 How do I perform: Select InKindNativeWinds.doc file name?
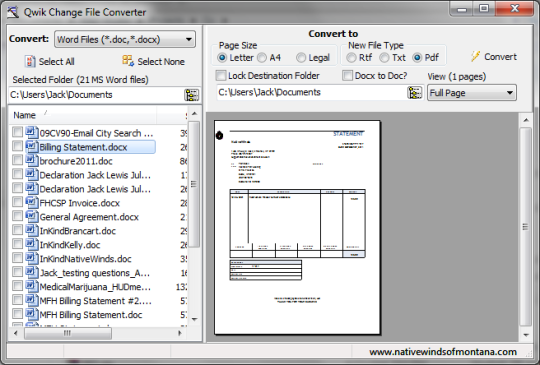tap(86, 259)
